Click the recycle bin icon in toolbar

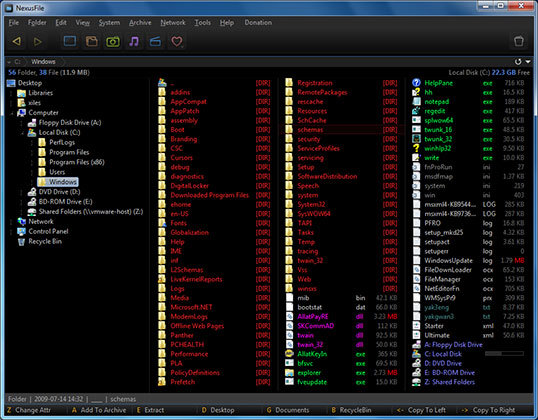tap(519, 41)
